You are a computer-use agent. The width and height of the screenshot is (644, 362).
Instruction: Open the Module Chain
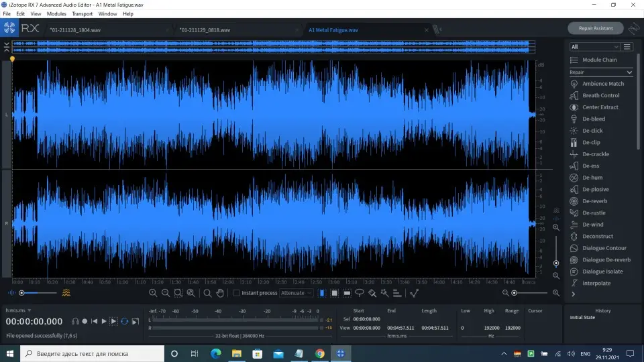(599, 60)
